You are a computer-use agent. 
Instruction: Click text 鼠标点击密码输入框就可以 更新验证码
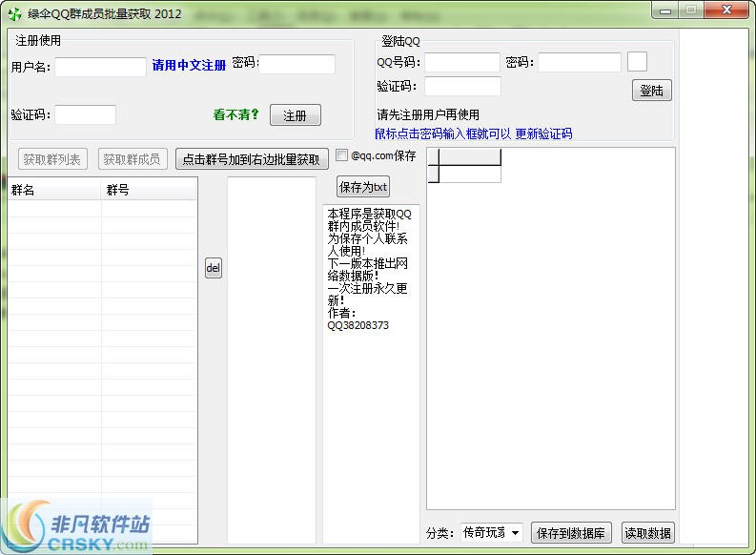tap(474, 134)
